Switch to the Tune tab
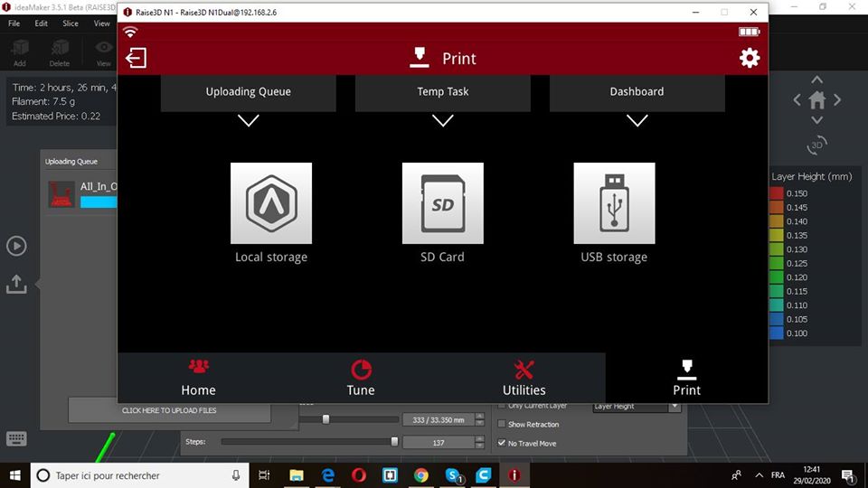The image size is (868, 488). pos(361,378)
